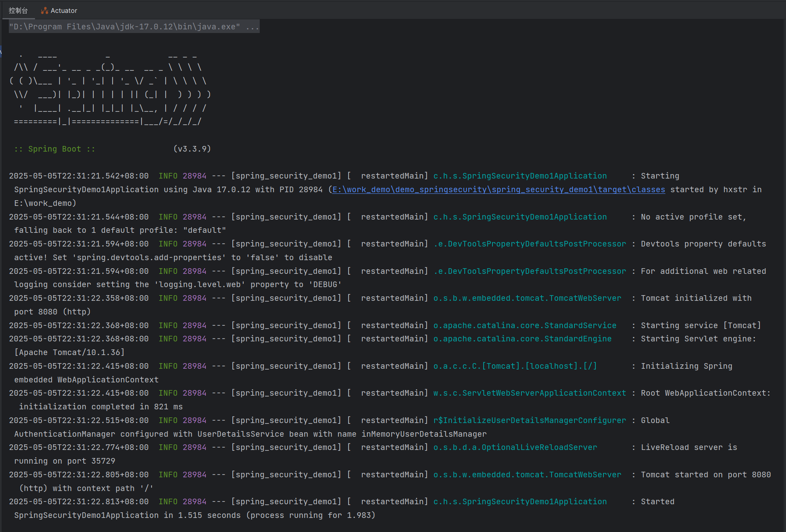
Task: Click the Spring Boot version text (v3.3.9)
Action: click(192, 149)
